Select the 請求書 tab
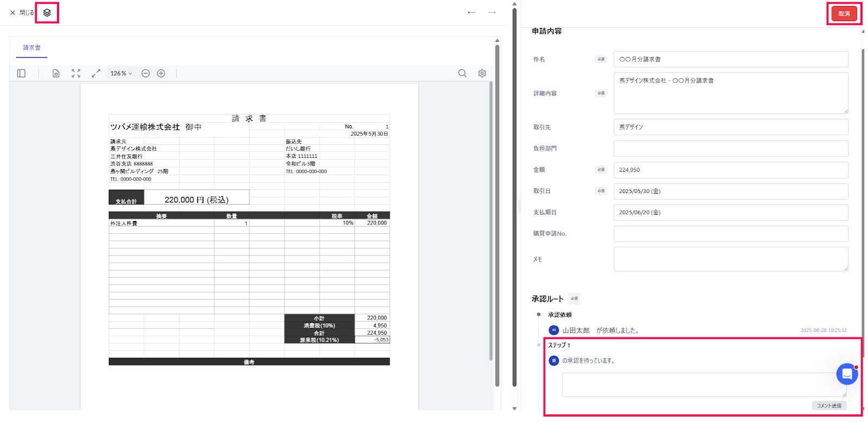This screenshot has height=422, width=868. point(31,48)
